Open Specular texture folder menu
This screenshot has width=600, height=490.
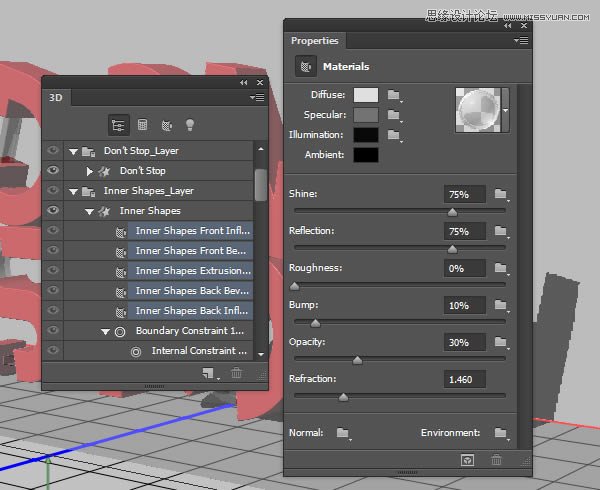pos(395,115)
